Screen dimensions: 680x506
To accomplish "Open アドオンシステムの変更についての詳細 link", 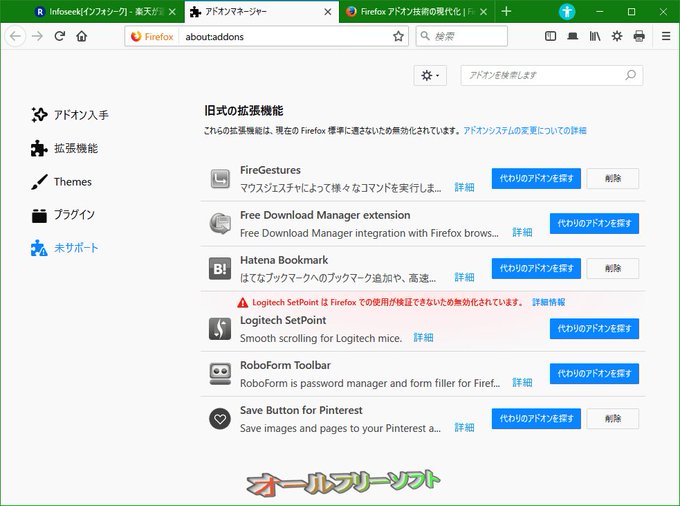I will [525, 131].
